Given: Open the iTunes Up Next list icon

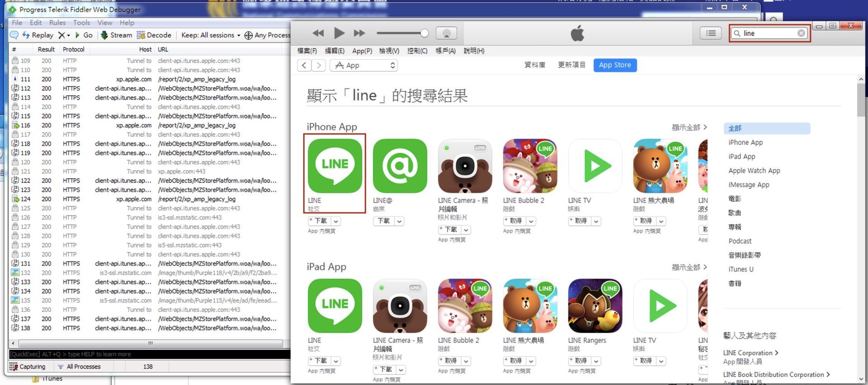Looking at the screenshot, I should [x=711, y=33].
